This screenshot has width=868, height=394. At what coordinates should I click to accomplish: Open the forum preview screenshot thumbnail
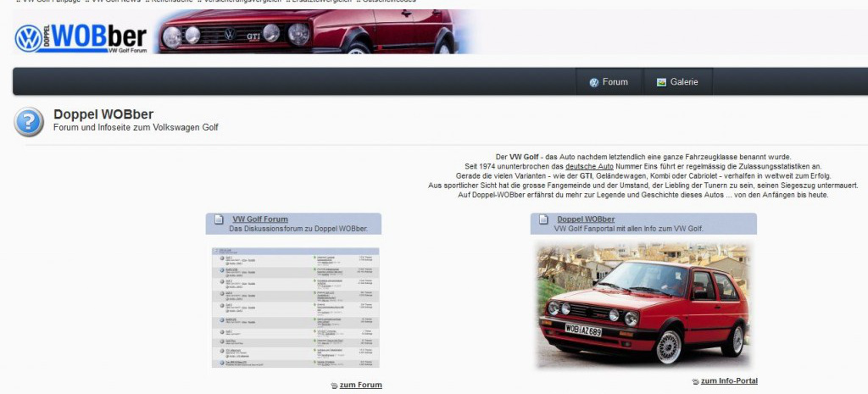(x=295, y=308)
